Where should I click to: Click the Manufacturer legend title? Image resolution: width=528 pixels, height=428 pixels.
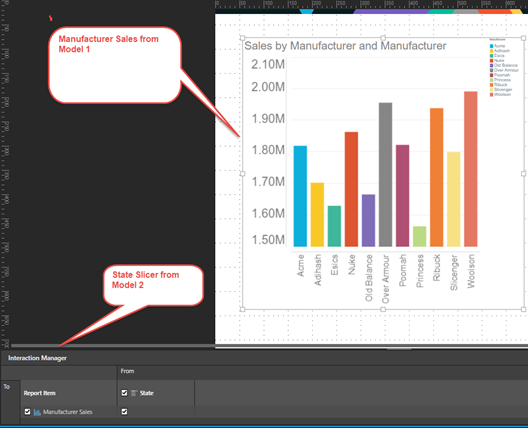click(497, 40)
